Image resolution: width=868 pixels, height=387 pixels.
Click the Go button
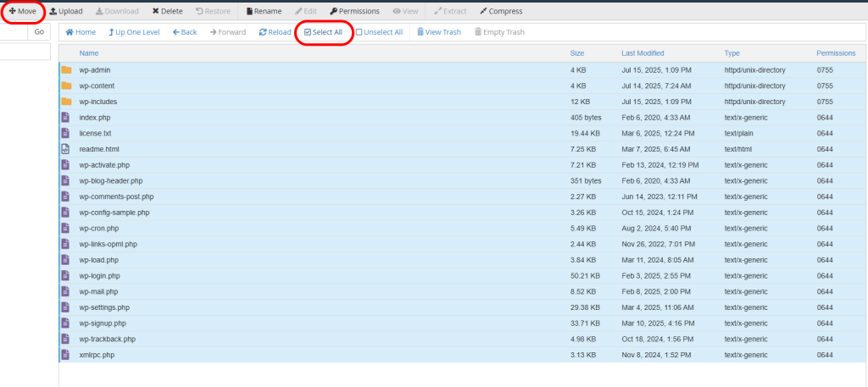[x=39, y=32]
